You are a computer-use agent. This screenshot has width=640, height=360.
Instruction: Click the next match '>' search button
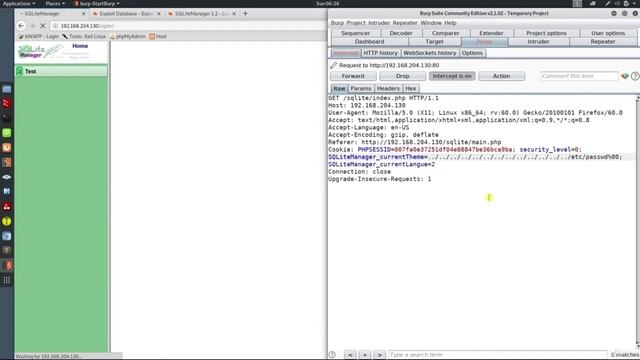tap(380, 355)
